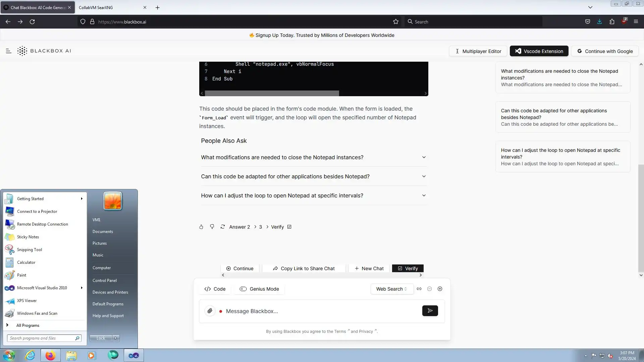Open the Web Search dropdown

point(391,289)
